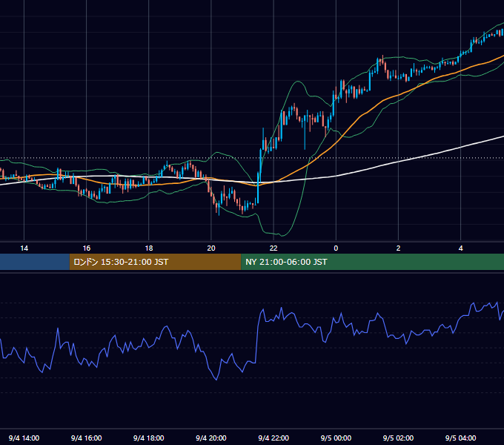Click hour label 16 on price chart axis
504x445 pixels.
[87, 248]
